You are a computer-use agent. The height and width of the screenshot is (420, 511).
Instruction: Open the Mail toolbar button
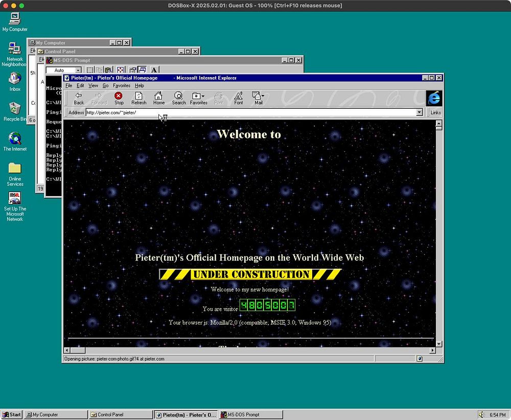(x=258, y=98)
